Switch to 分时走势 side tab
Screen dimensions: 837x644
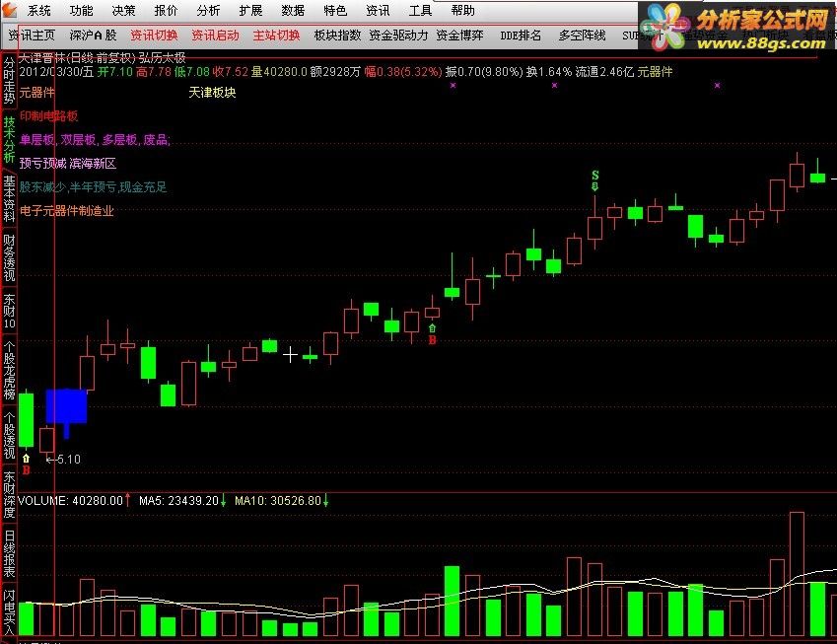tap(9, 80)
